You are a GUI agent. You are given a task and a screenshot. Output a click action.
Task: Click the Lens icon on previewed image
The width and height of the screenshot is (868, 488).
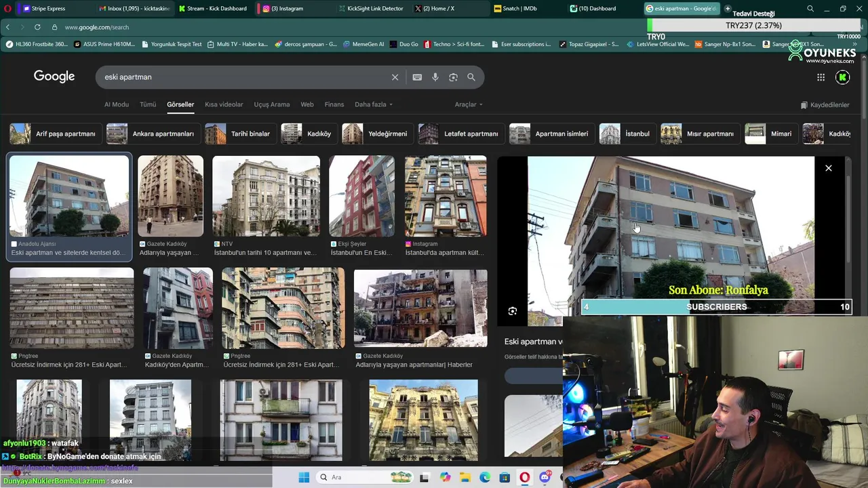tap(513, 311)
